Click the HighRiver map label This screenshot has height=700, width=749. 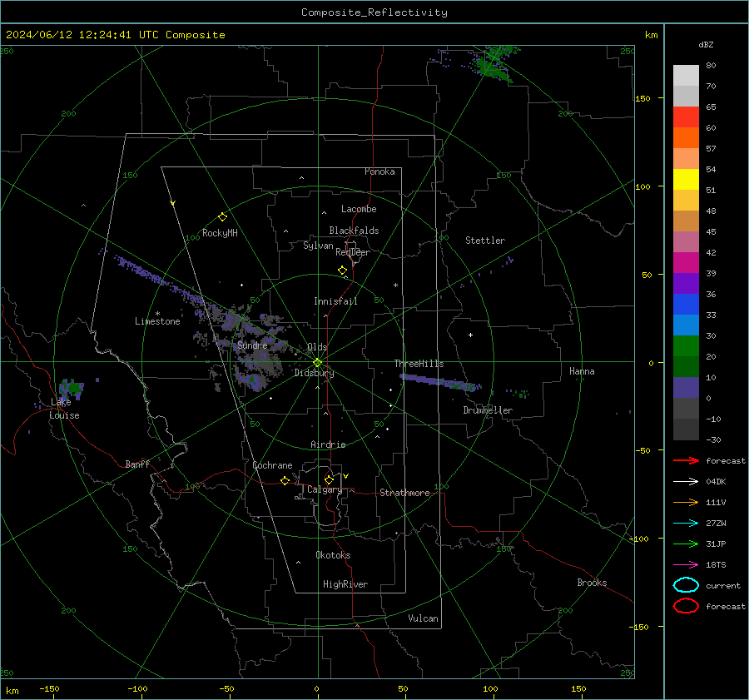(345, 584)
